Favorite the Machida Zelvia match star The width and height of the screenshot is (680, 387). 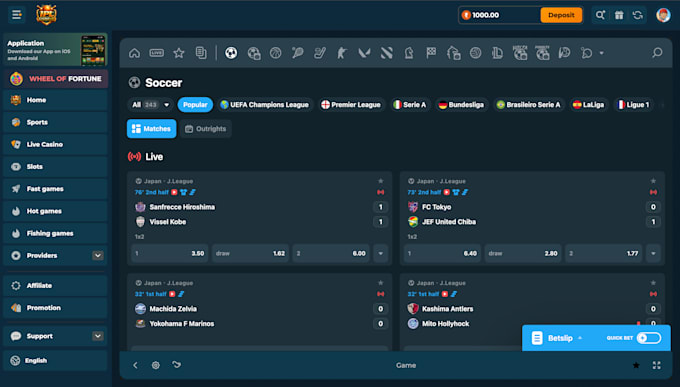click(380, 283)
